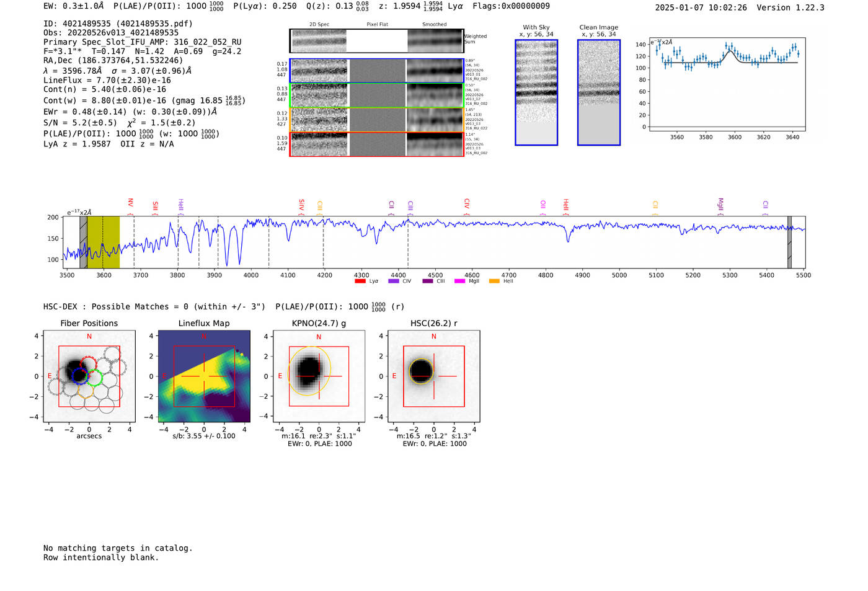Click the emission line Gaussian fit plot

pos(727,85)
